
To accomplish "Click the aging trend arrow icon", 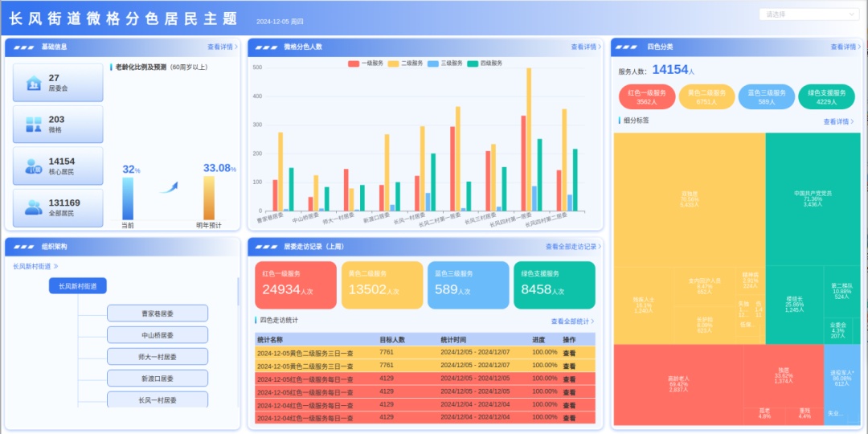I will click(170, 187).
